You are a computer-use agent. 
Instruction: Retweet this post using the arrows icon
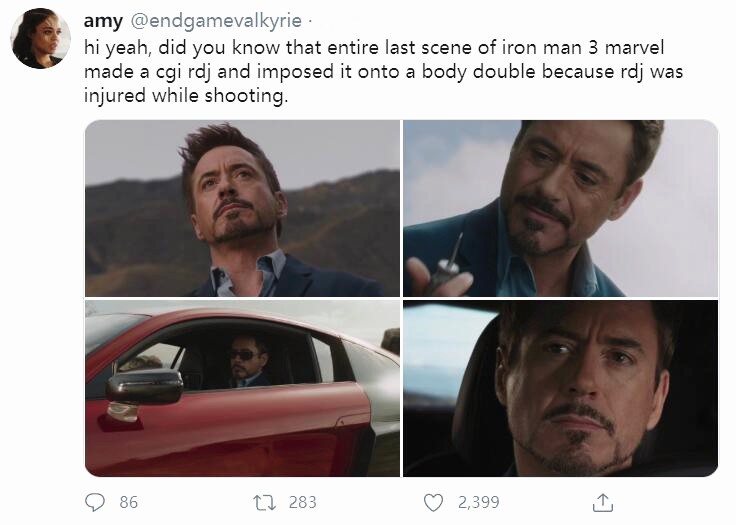click(x=265, y=502)
